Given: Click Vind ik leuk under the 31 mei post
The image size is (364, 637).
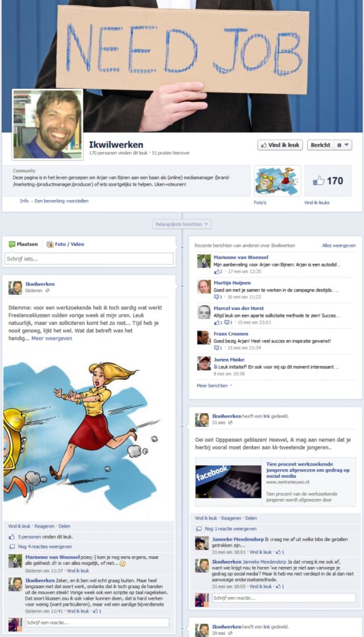Looking at the screenshot, I should (x=206, y=518).
